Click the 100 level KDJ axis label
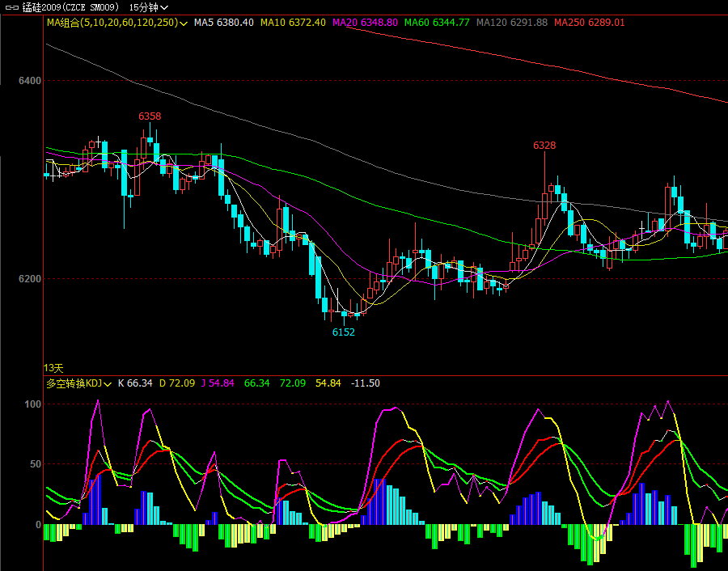Viewport: 728px width, 571px height. pos(32,404)
